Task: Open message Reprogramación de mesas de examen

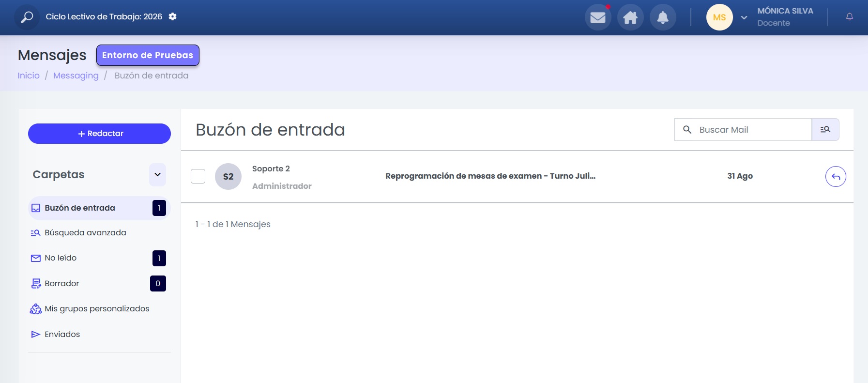Action: pos(490,176)
